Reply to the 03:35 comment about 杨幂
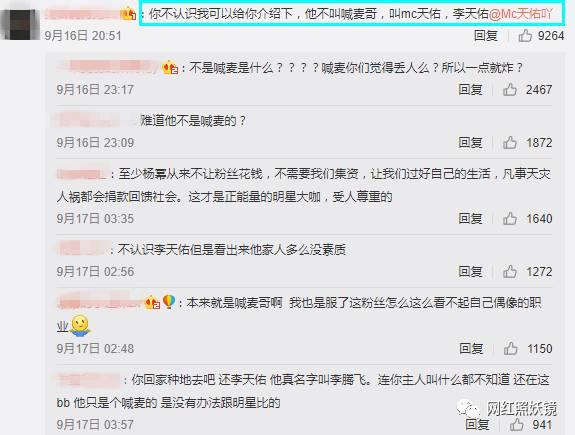The height and width of the screenshot is (435, 575). (470, 219)
